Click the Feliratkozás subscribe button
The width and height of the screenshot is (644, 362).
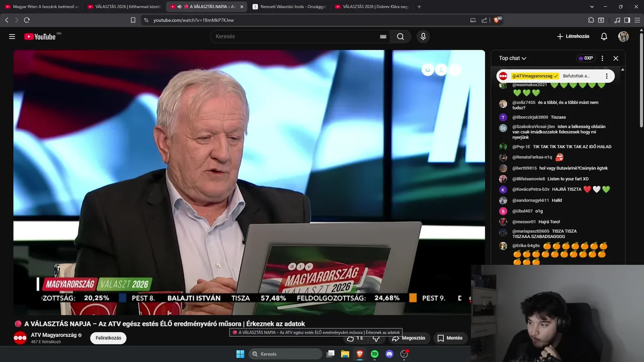coord(108,338)
